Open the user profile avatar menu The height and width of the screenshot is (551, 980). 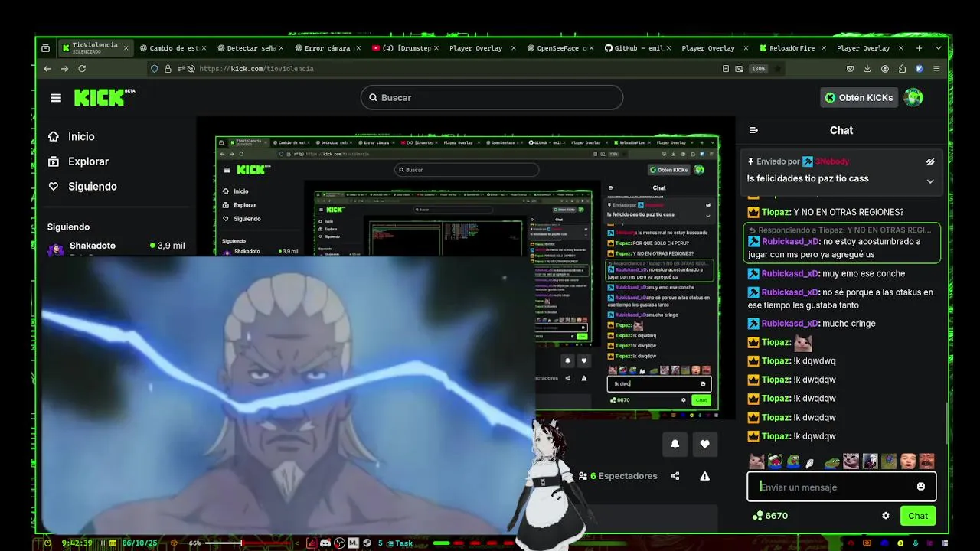[913, 97]
